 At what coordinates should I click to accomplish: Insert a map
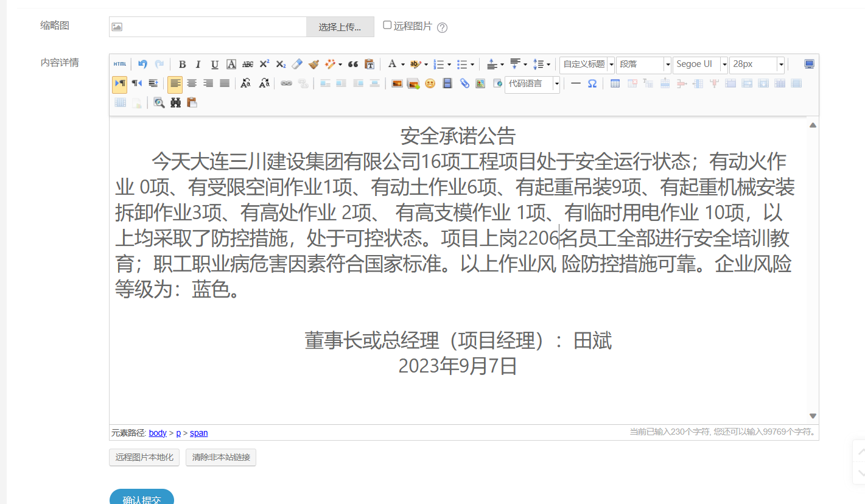coord(481,83)
